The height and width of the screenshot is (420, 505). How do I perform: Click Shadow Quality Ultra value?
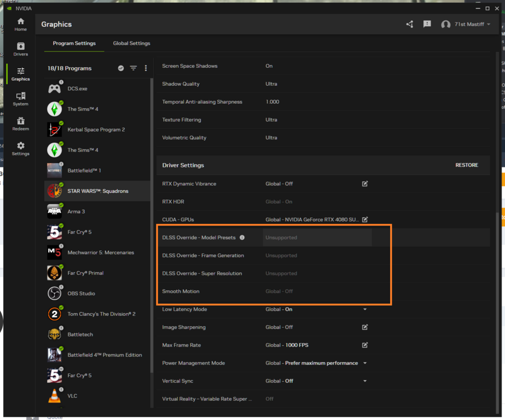coord(271,84)
